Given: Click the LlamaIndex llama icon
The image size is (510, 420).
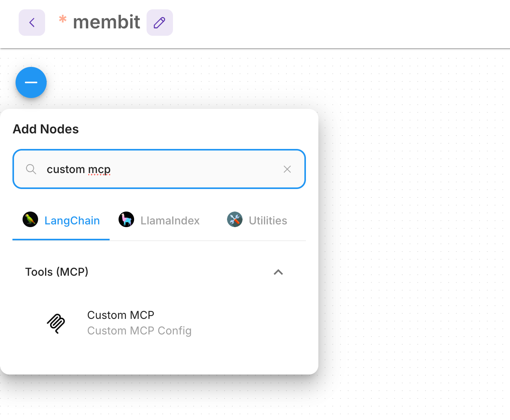Looking at the screenshot, I should point(126,219).
